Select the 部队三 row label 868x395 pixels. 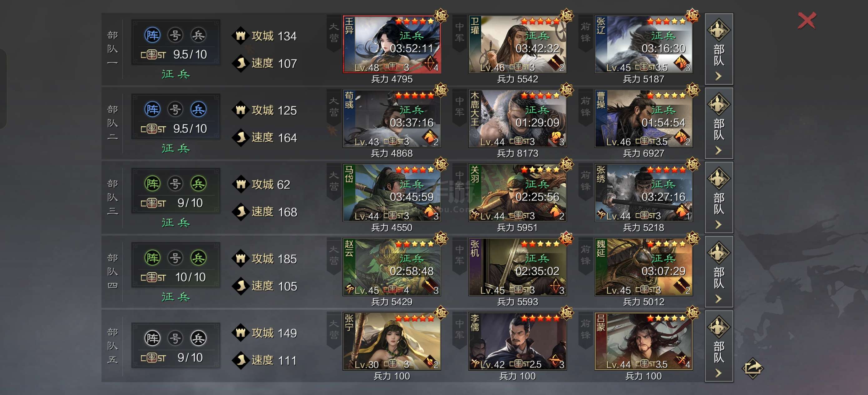[x=112, y=197]
